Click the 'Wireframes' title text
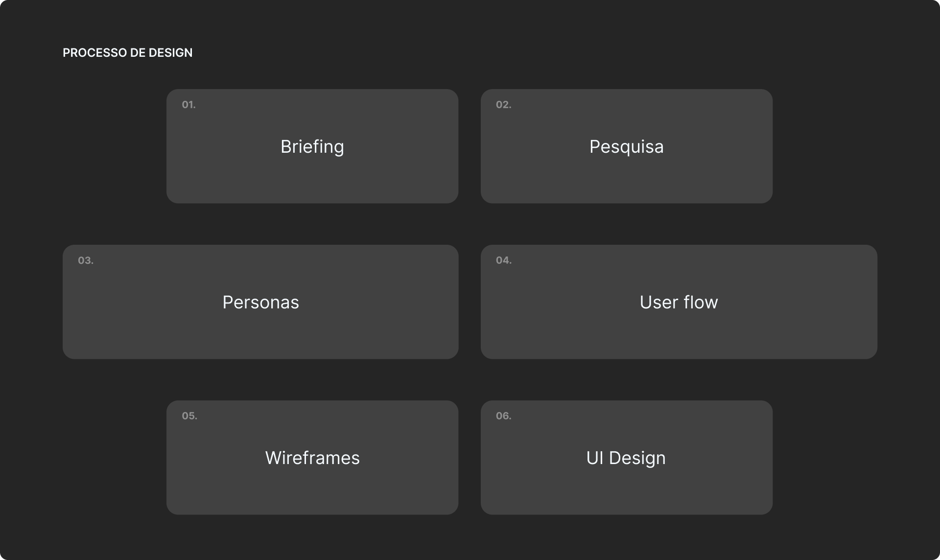Screen dimensions: 940x560 point(312,458)
